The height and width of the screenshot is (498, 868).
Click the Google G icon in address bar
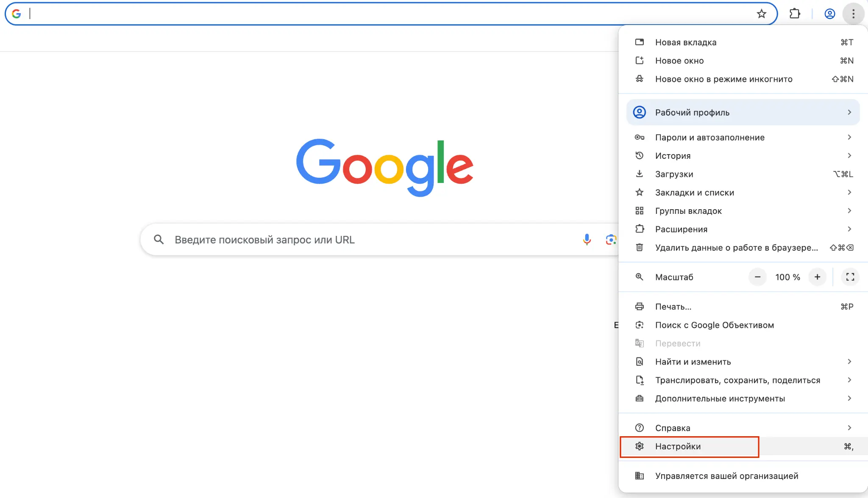[x=16, y=14]
